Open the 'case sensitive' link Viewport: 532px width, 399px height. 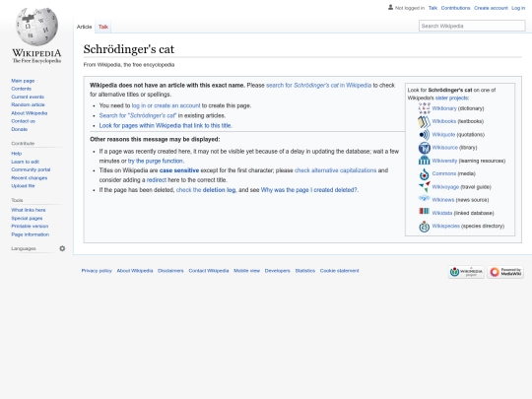(x=179, y=170)
